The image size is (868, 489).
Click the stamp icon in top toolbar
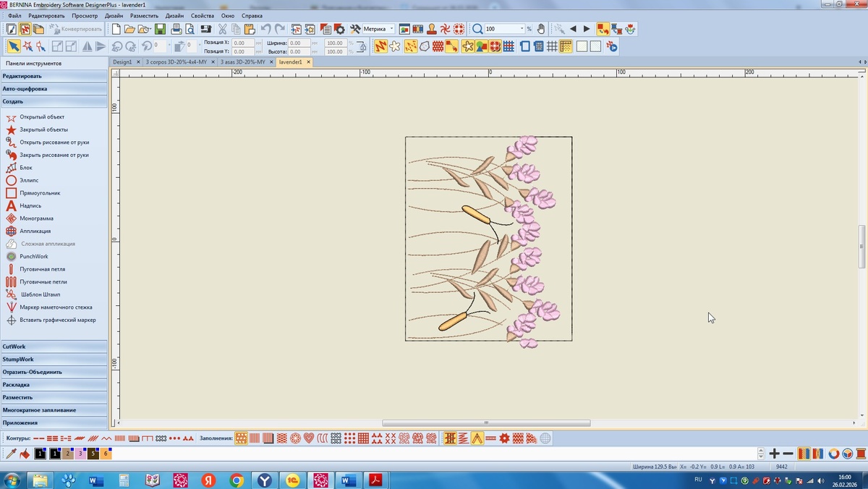[432, 29]
